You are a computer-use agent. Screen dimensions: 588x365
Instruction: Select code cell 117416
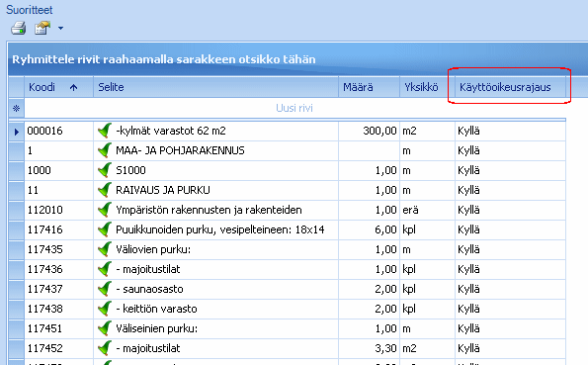[x=59, y=229]
